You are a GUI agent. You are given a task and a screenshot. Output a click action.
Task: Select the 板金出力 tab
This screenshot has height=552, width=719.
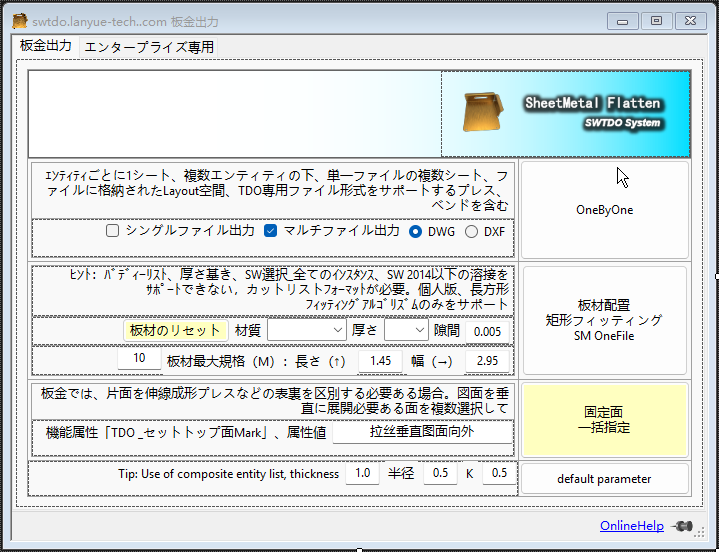(x=46, y=47)
